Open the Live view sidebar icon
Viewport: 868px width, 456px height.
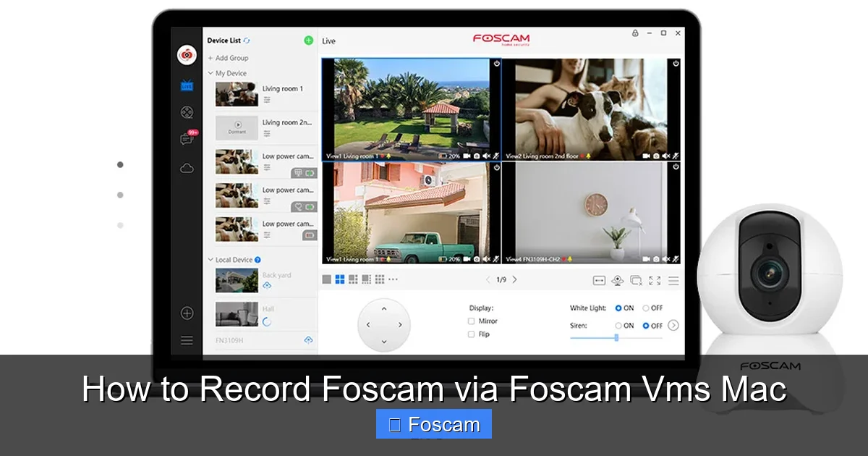click(187, 85)
